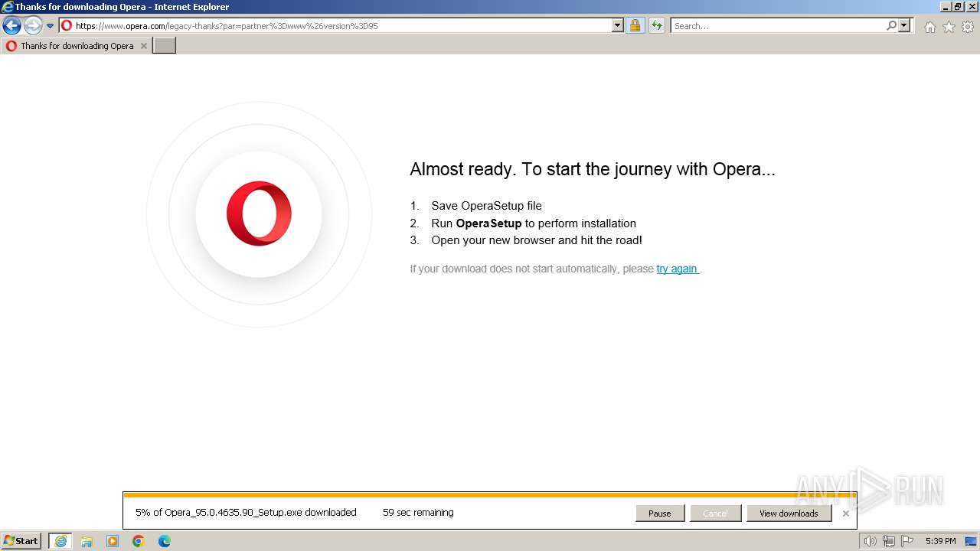The height and width of the screenshot is (551, 980).
Task: Open File Explorer from taskbar
Action: pyautogui.click(x=87, y=541)
